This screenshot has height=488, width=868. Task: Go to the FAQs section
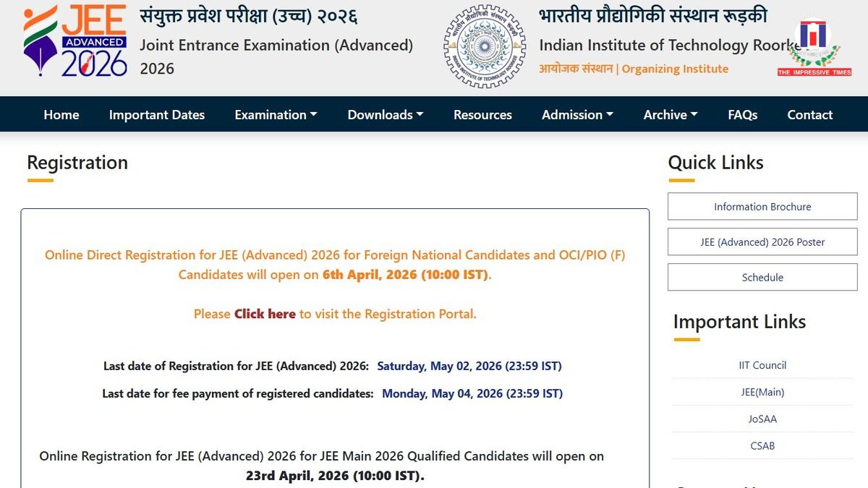point(742,114)
